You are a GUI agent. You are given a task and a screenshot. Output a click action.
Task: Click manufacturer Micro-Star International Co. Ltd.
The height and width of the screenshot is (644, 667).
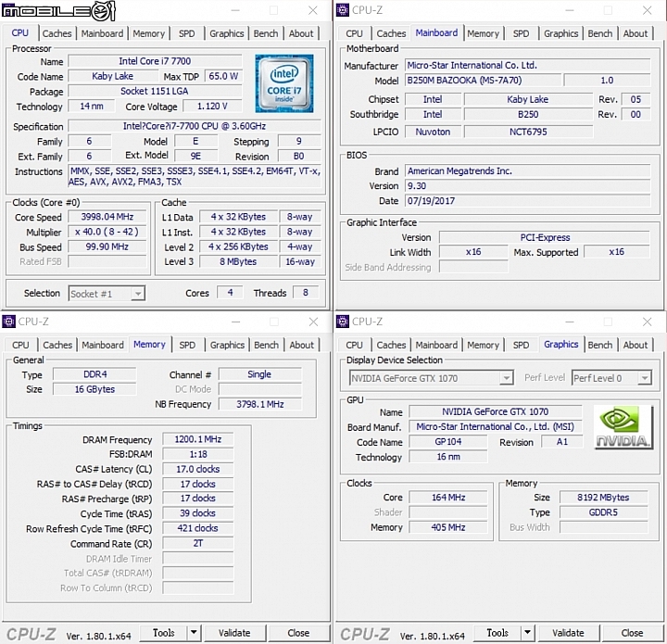pyautogui.click(x=527, y=65)
